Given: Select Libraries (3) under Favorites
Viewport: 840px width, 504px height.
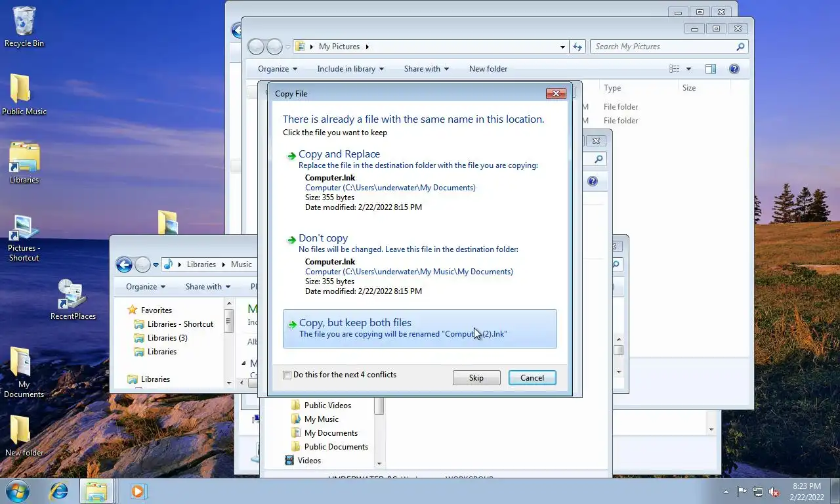Looking at the screenshot, I should [x=167, y=338].
